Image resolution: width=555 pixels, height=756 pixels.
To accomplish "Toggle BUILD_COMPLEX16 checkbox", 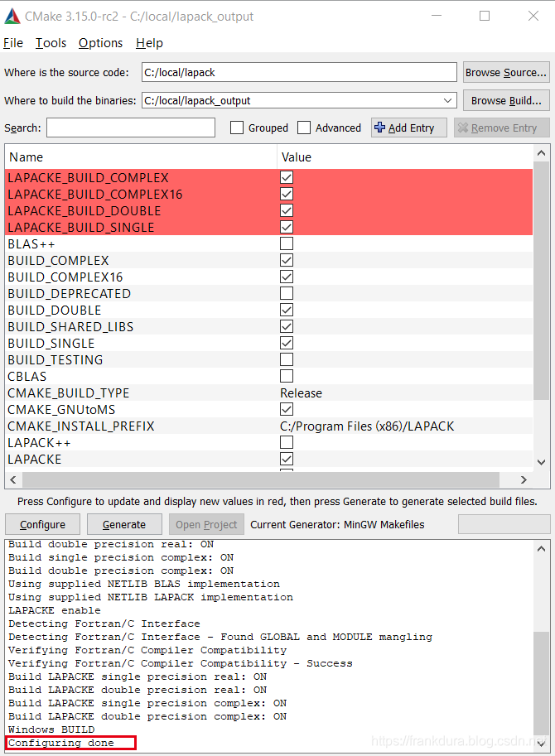I will [287, 277].
